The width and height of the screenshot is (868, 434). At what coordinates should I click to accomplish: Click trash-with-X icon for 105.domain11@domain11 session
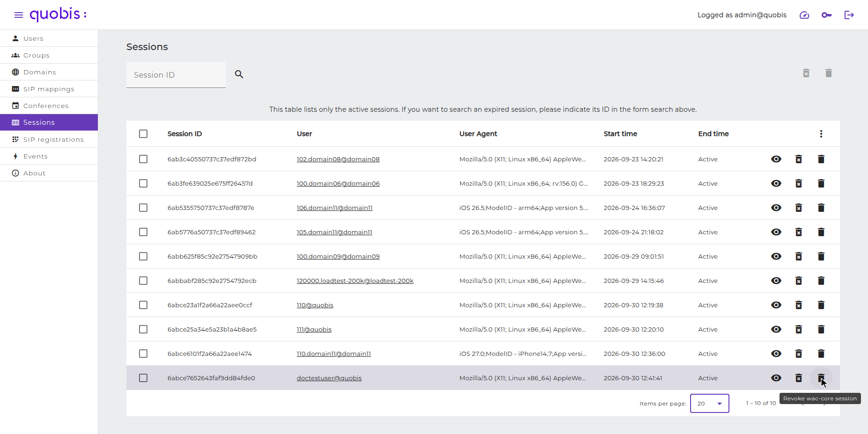799,232
